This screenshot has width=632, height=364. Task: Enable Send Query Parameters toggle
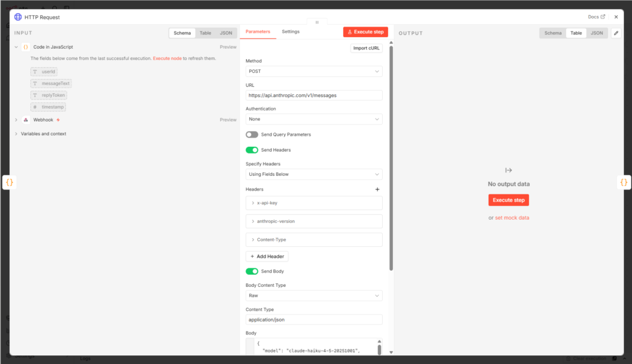tap(252, 134)
